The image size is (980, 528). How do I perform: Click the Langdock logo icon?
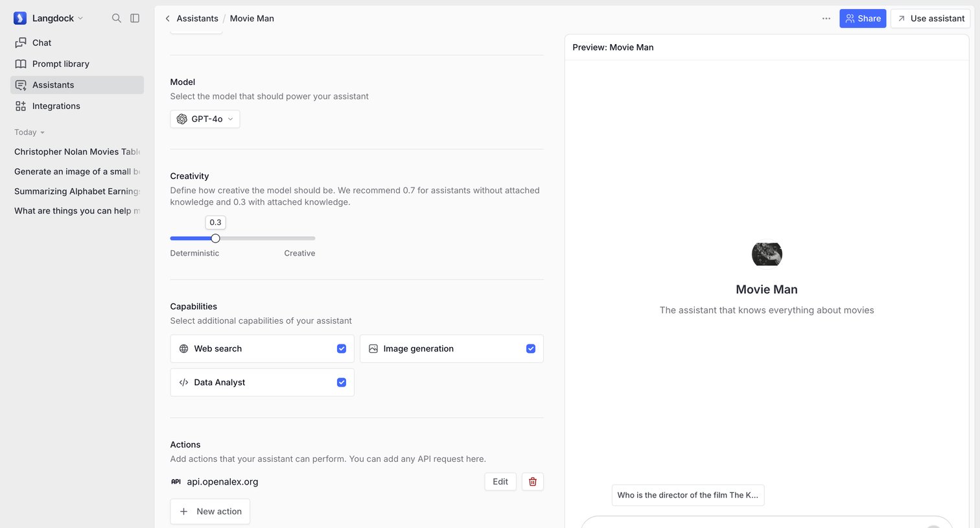[x=20, y=18]
